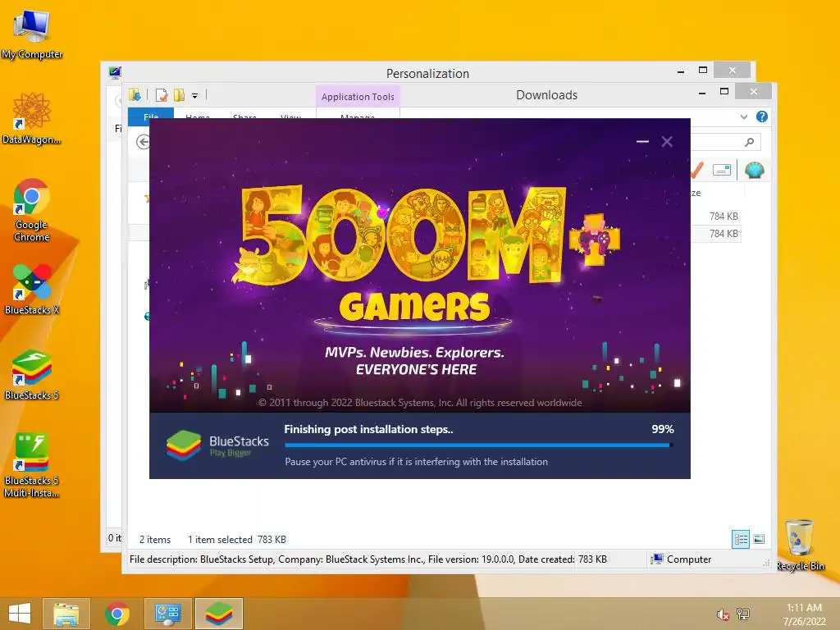
Task: Close the BlueStacks installer window
Action: tap(667, 141)
